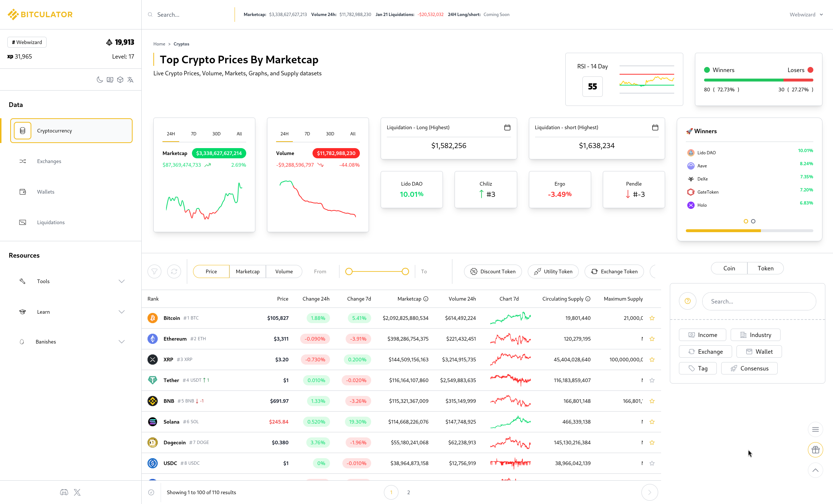833x504 pixels.
Task: Click the left range slider handle
Action: pyautogui.click(x=349, y=271)
